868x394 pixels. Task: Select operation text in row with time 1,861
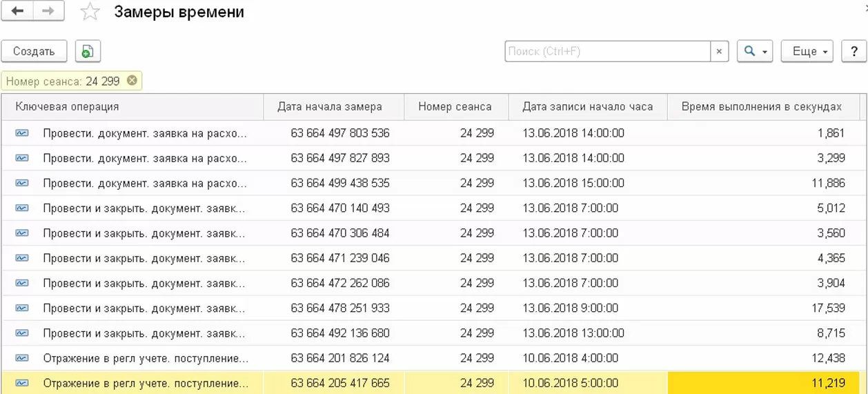145,133
